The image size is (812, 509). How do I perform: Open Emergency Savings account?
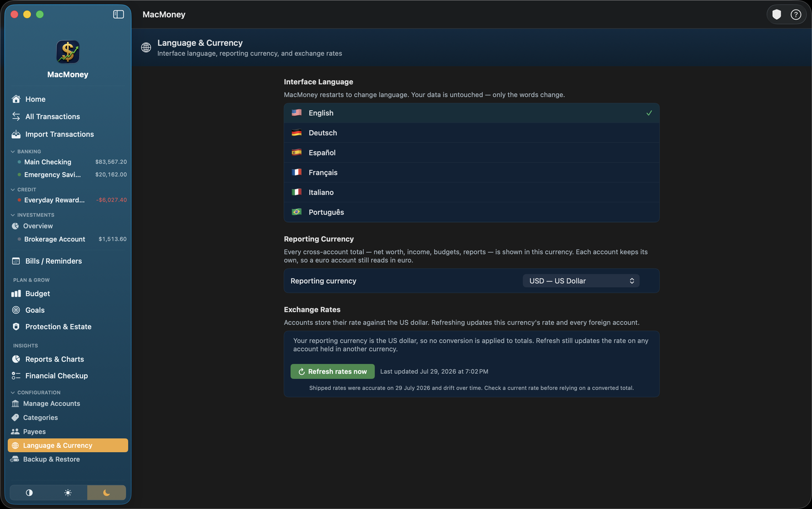68,174
